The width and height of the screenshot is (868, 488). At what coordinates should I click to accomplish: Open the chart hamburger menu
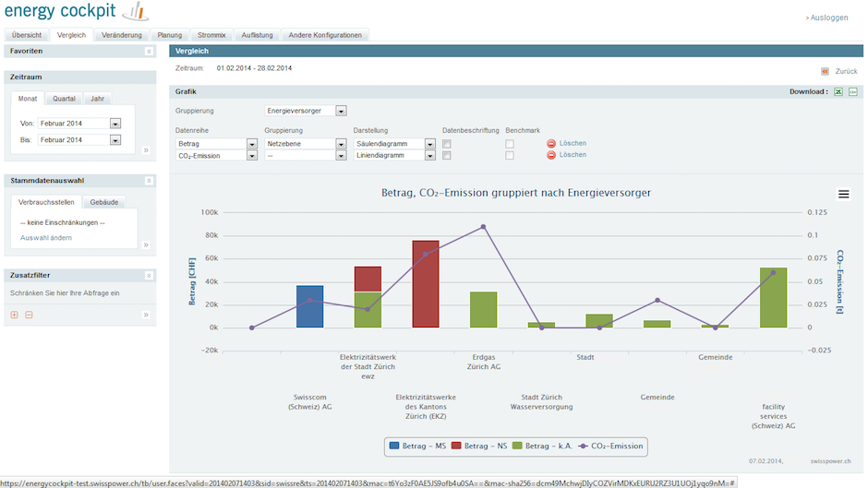(x=844, y=195)
